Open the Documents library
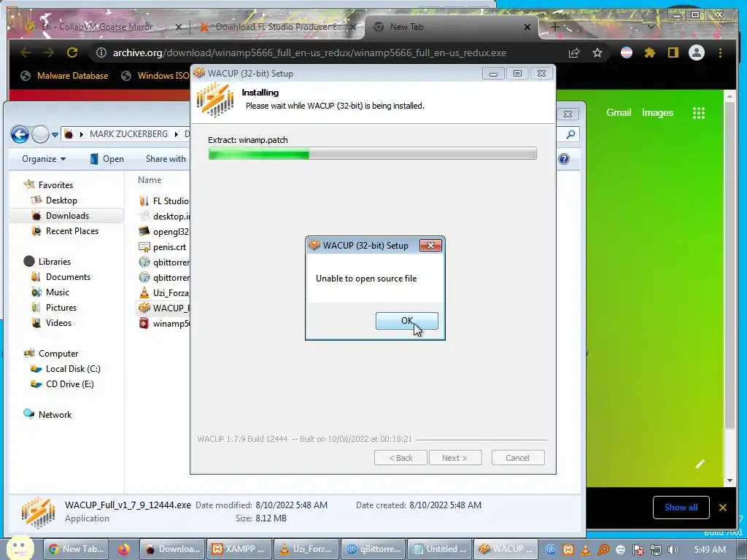The image size is (747, 560). (61, 277)
